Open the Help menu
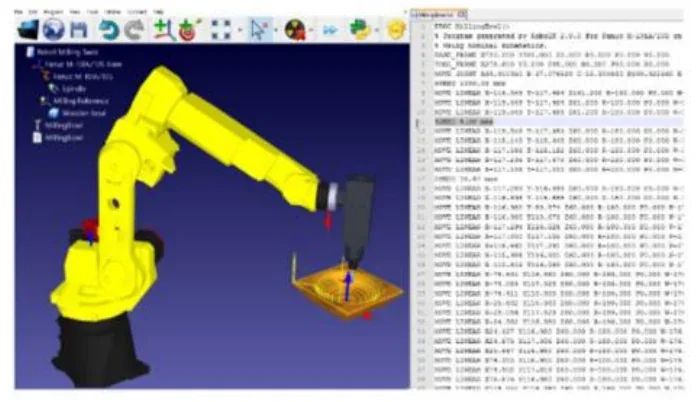This screenshot has width=698, height=402. click(158, 12)
